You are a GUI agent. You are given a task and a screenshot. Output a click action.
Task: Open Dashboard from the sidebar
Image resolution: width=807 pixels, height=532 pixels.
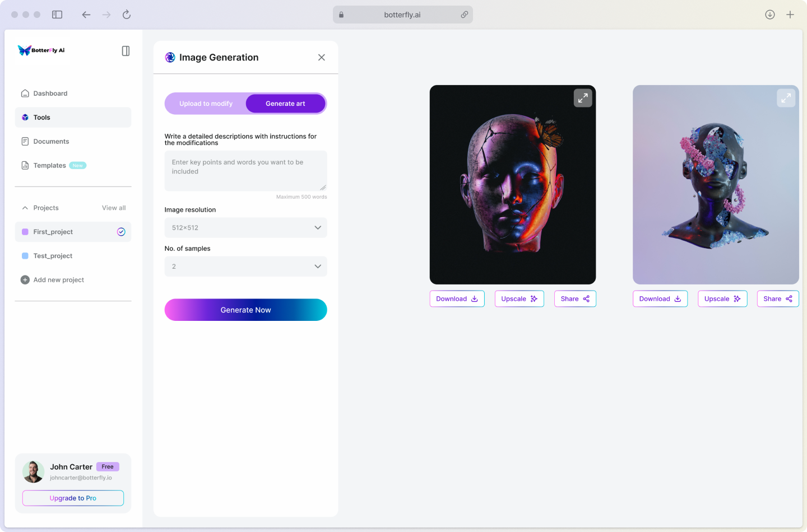tap(50, 94)
